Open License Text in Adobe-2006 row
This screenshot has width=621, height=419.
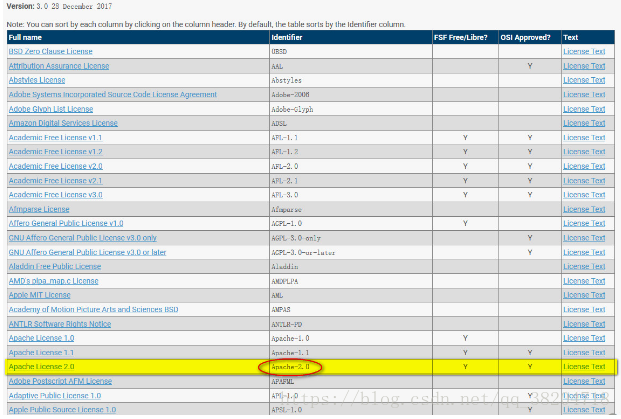(x=584, y=95)
